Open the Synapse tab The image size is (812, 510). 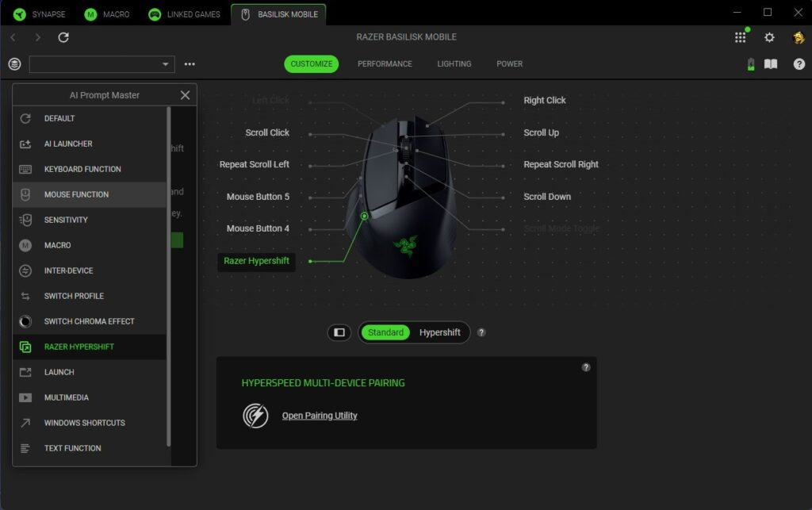click(40, 14)
